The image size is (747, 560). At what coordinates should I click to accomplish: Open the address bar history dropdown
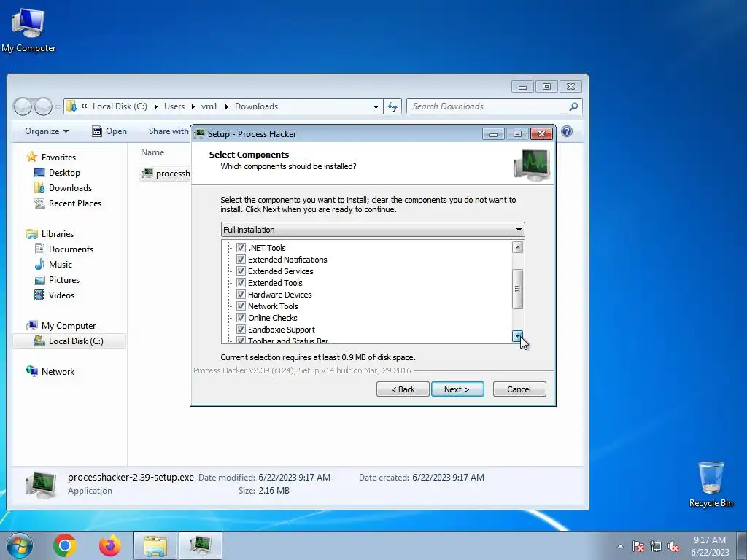pos(376,106)
